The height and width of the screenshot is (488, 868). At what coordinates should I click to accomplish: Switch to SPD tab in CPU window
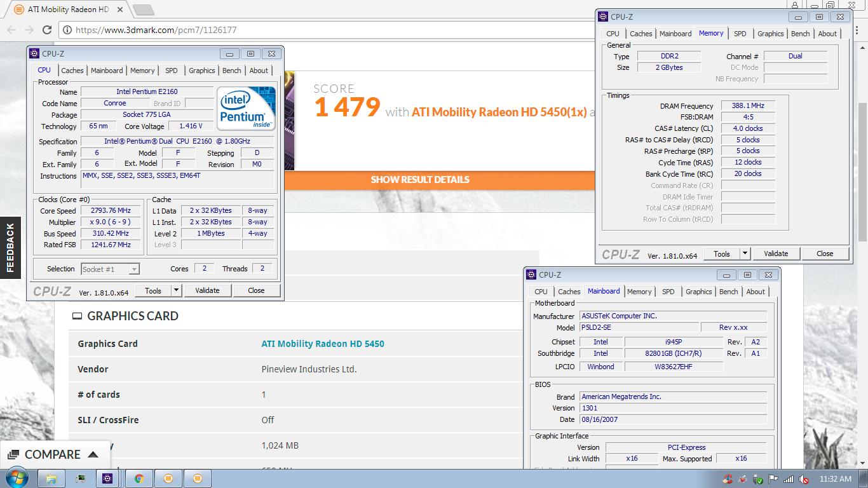click(x=172, y=71)
